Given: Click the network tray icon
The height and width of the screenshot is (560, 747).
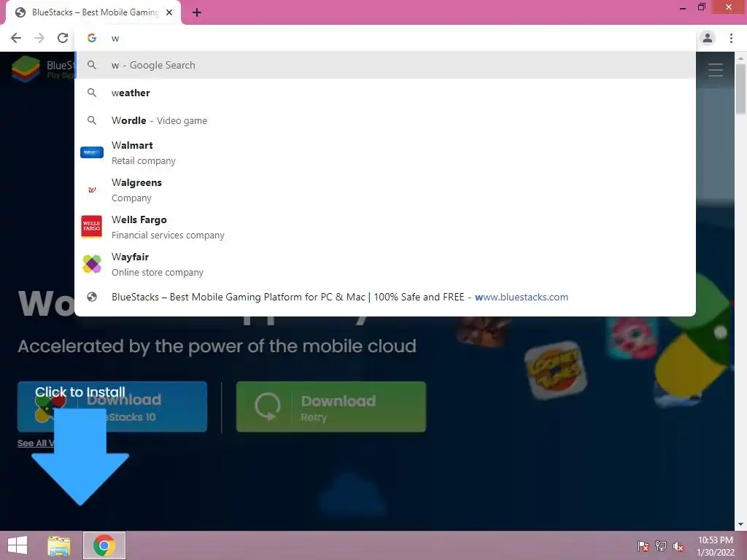Looking at the screenshot, I should [661, 546].
